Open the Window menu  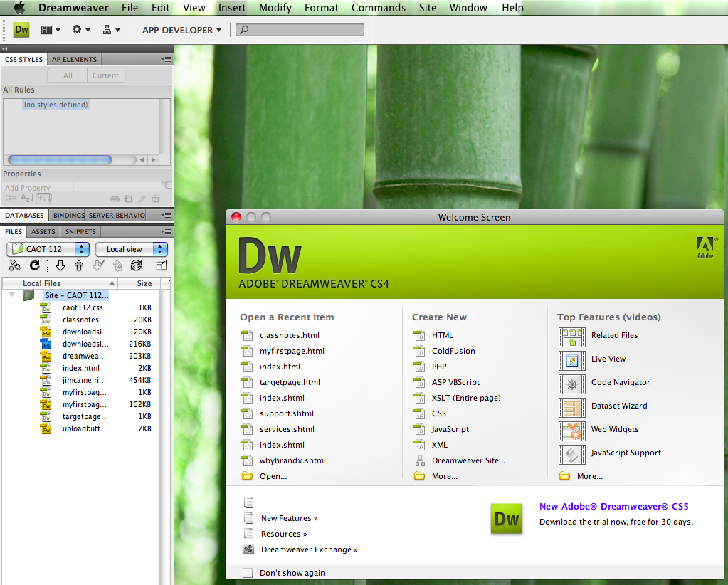click(468, 8)
